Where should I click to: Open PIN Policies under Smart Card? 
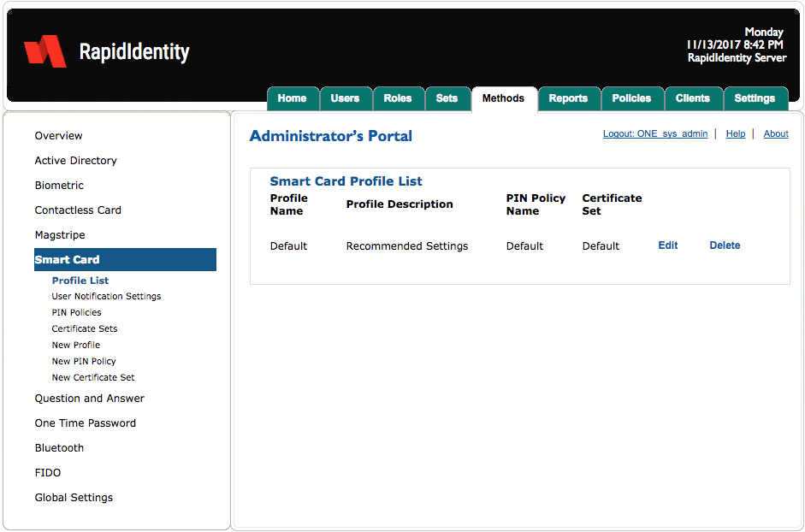click(x=74, y=312)
